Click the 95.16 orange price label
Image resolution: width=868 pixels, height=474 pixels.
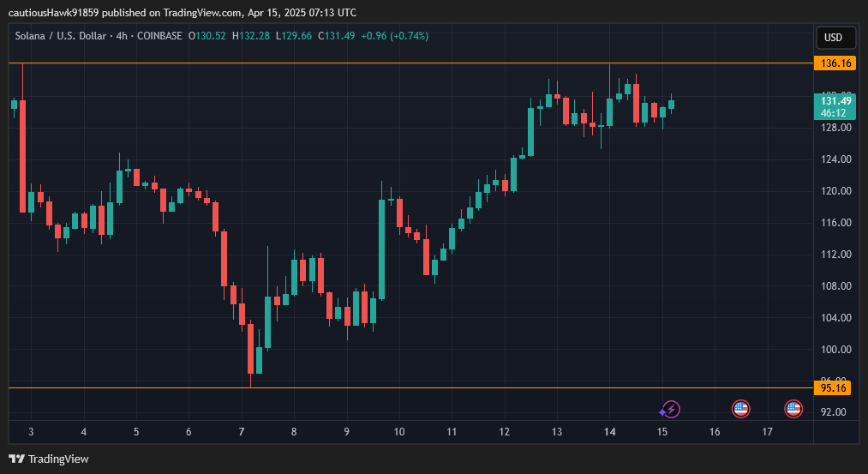tap(835, 387)
